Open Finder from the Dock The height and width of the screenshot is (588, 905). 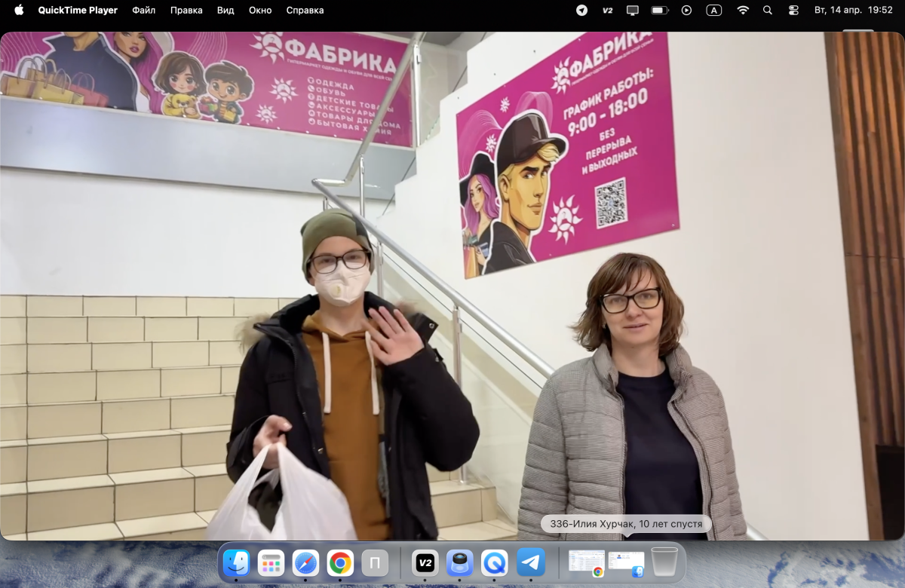click(237, 562)
